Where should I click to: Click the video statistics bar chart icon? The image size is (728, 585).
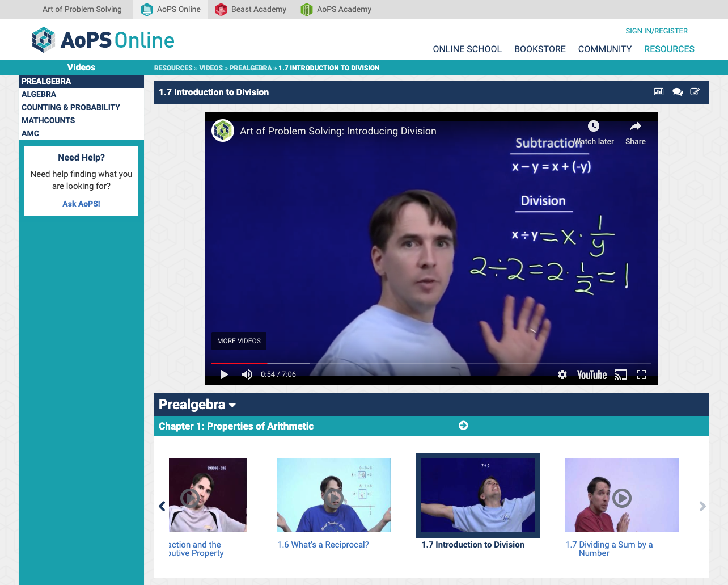click(658, 91)
